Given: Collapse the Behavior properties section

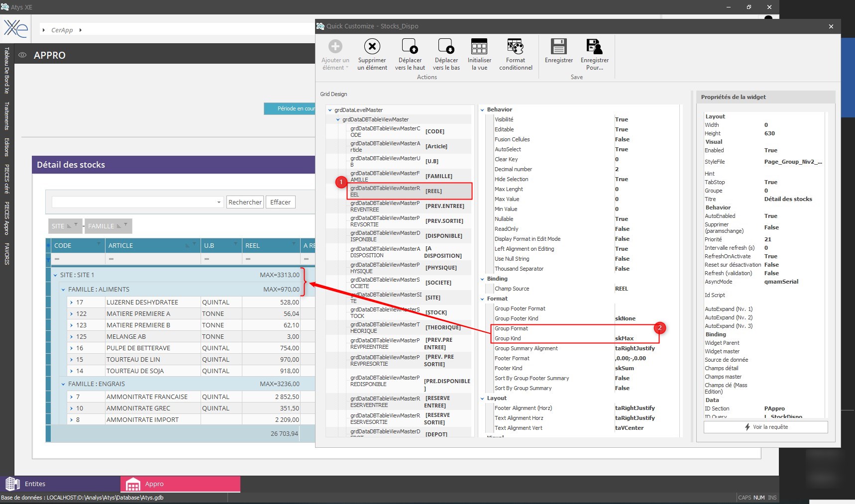Looking at the screenshot, I should tap(482, 110).
